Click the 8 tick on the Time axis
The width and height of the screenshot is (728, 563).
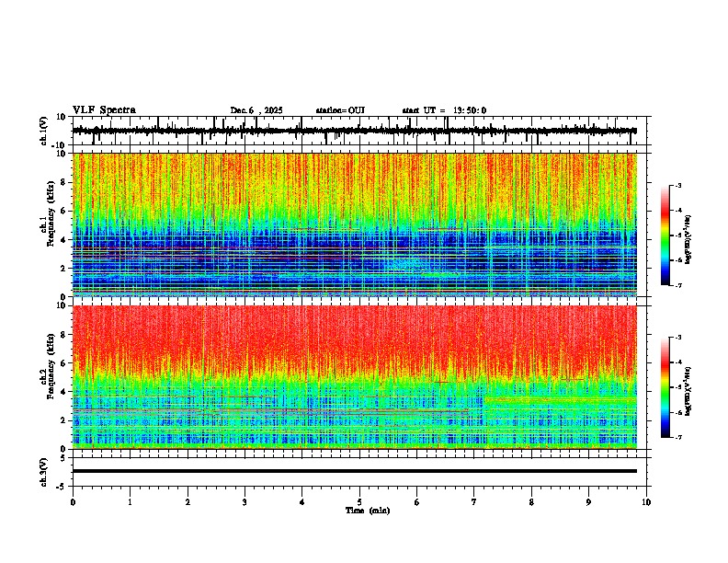[x=531, y=502]
